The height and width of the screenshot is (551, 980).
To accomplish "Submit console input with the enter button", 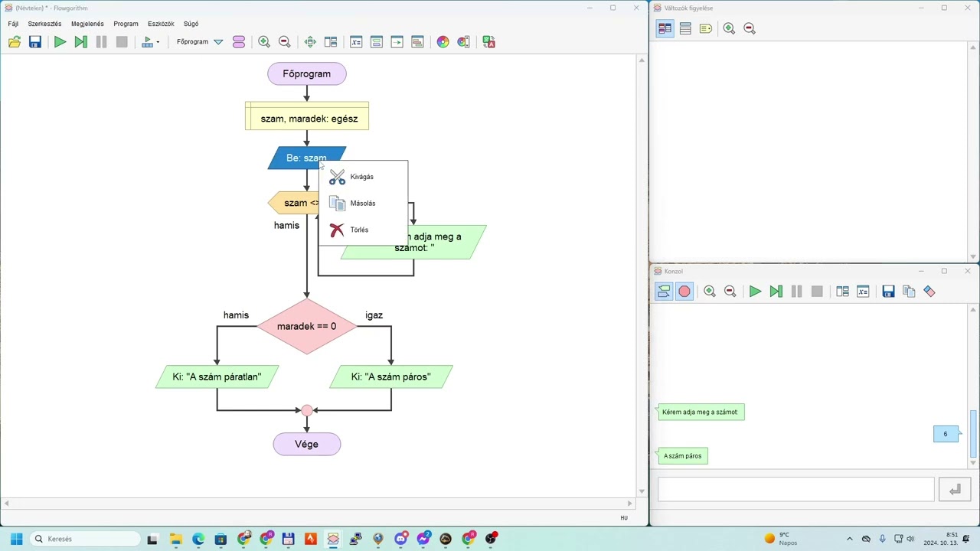I will click(x=955, y=490).
